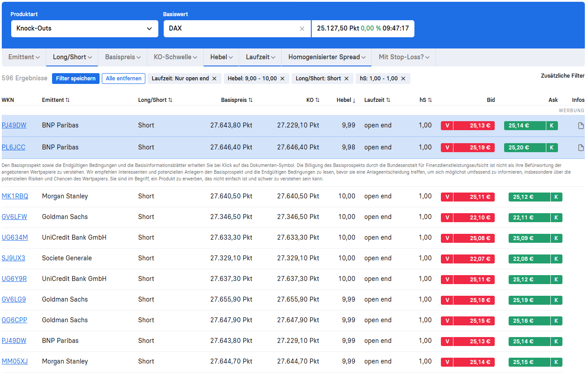This screenshot has height=377, width=588.
Task: Open document icon for PL6JCC row
Action: coord(581,148)
